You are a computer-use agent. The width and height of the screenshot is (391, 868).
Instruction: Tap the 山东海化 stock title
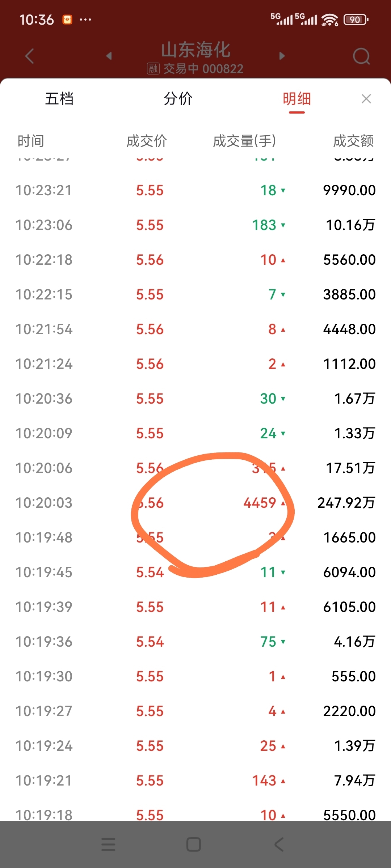(196, 50)
